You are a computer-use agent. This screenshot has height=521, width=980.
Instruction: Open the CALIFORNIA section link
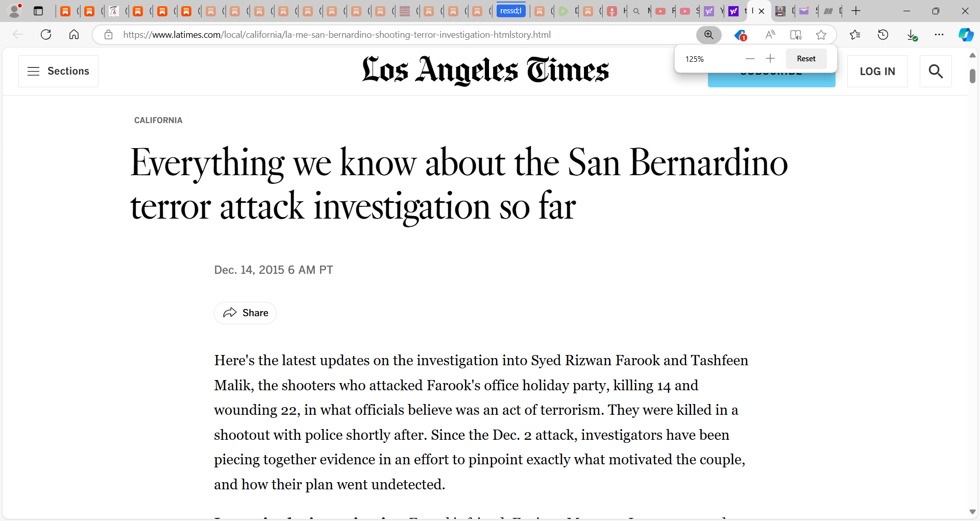(158, 120)
